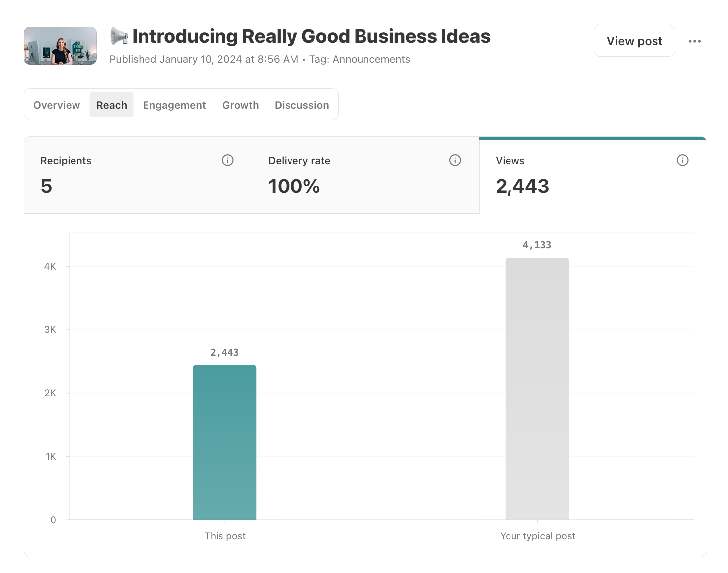Open the Engagement tab
The image size is (728, 573).
tap(174, 105)
